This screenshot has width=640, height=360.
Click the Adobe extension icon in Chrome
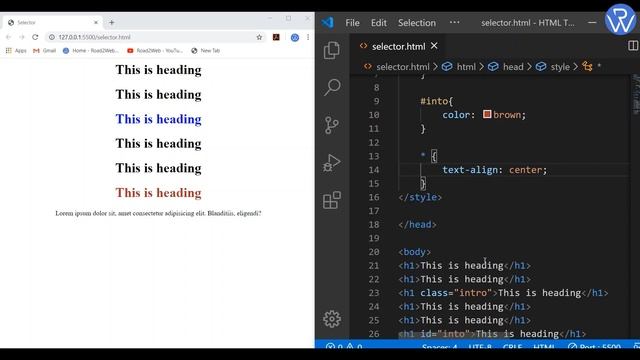tap(276, 37)
